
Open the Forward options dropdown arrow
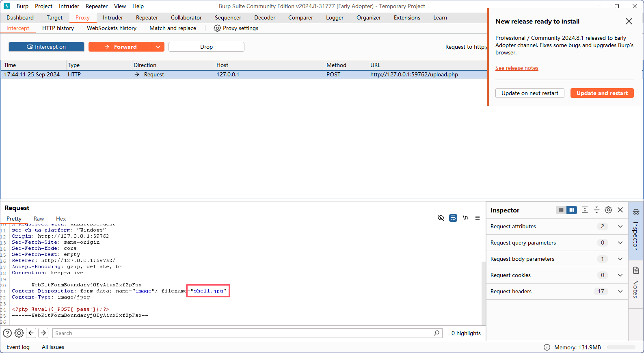click(x=158, y=47)
